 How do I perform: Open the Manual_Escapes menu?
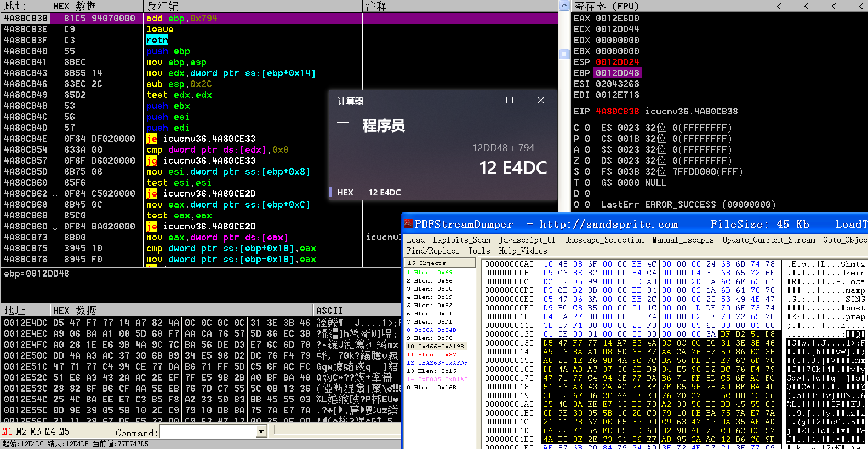(683, 240)
